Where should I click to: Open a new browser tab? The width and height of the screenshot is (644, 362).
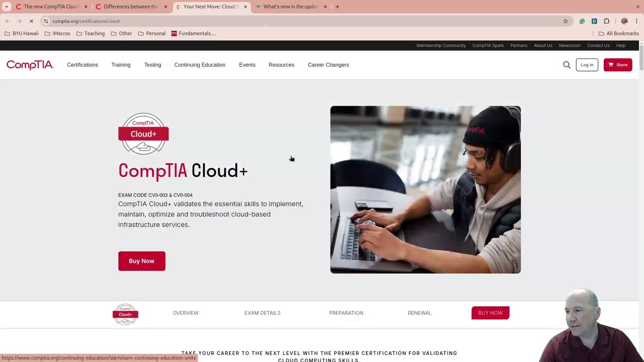pyautogui.click(x=337, y=7)
